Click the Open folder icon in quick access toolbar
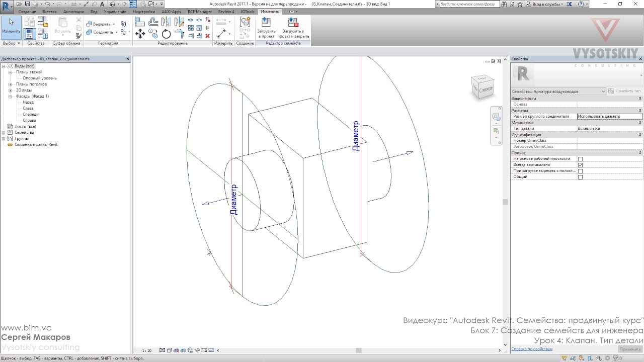Viewport: 644px width, 362px height. pyautogui.click(x=20, y=4)
